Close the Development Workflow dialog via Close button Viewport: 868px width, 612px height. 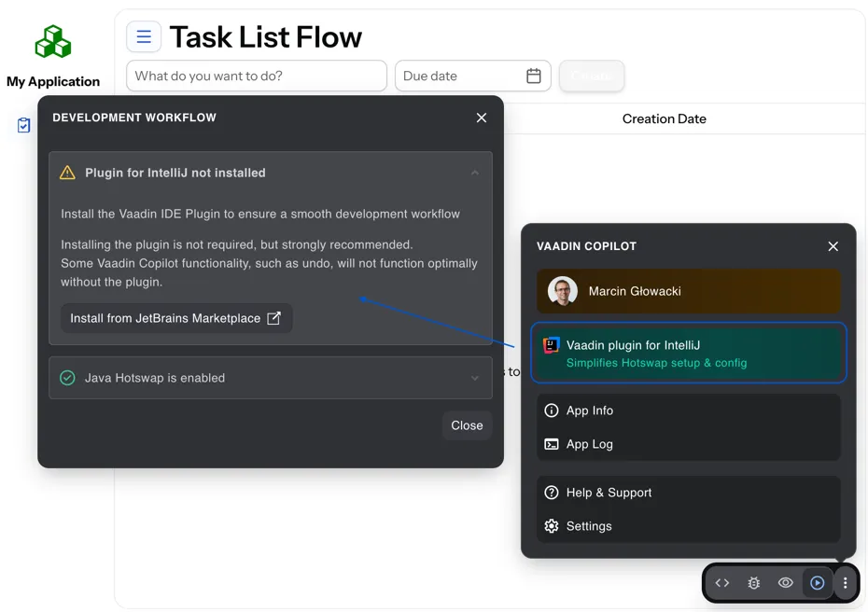tap(467, 425)
